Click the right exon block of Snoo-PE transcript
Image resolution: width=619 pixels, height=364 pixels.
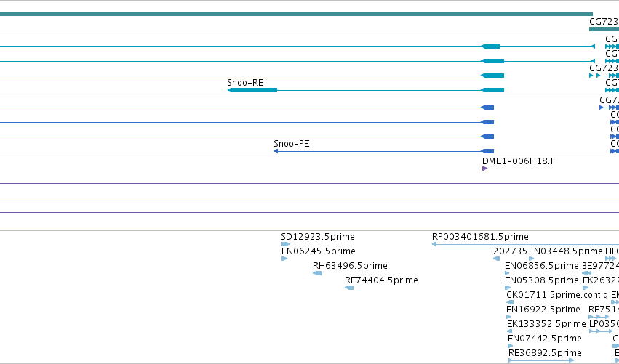click(x=487, y=151)
